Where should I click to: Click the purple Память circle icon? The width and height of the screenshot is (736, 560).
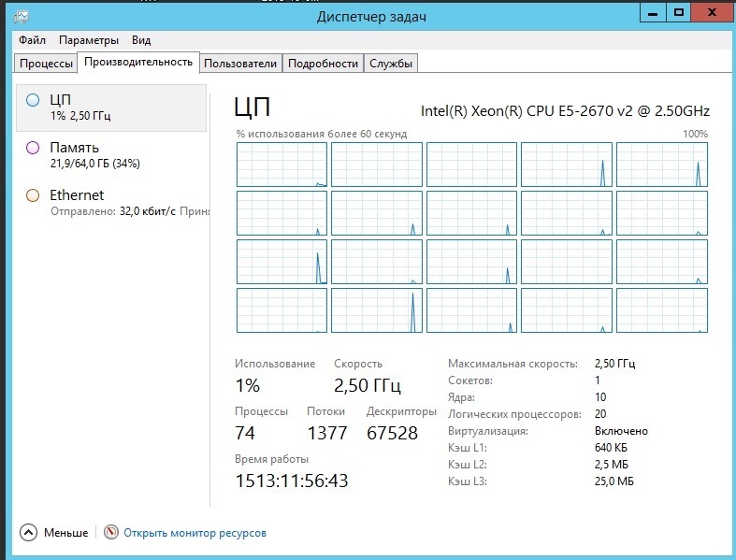click(x=33, y=148)
